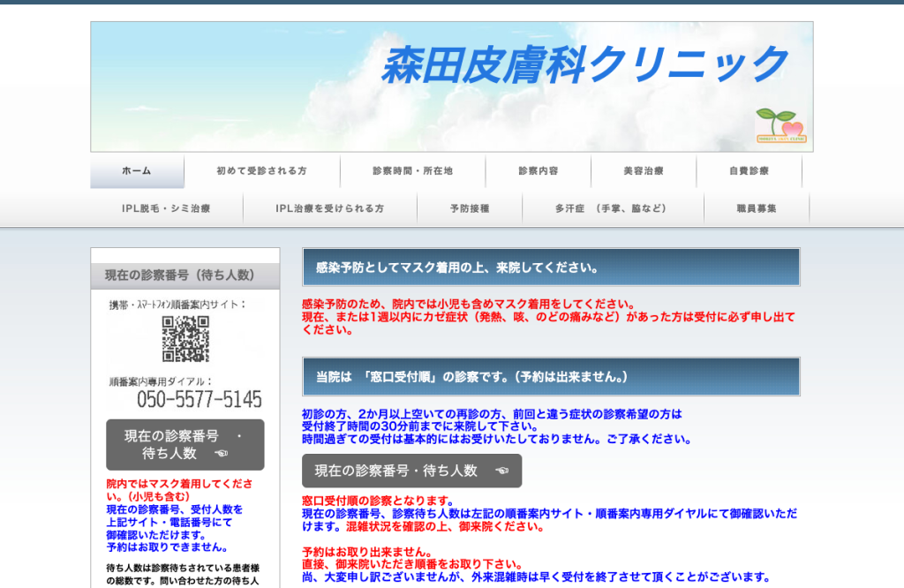Viewport: 904px width, 588px height.
Task: Go to 診察内容 page
Action: click(x=539, y=171)
